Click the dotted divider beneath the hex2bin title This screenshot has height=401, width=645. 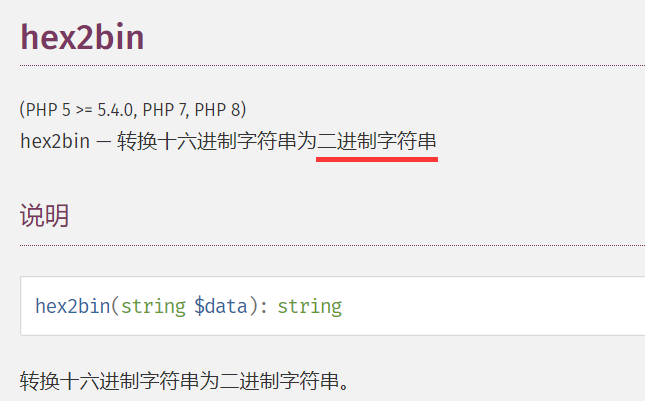click(332, 65)
